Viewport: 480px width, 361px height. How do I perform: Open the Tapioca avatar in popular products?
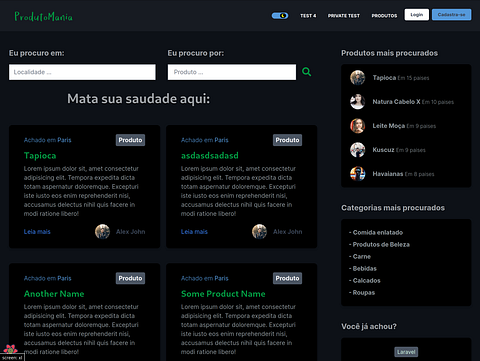[357, 78]
